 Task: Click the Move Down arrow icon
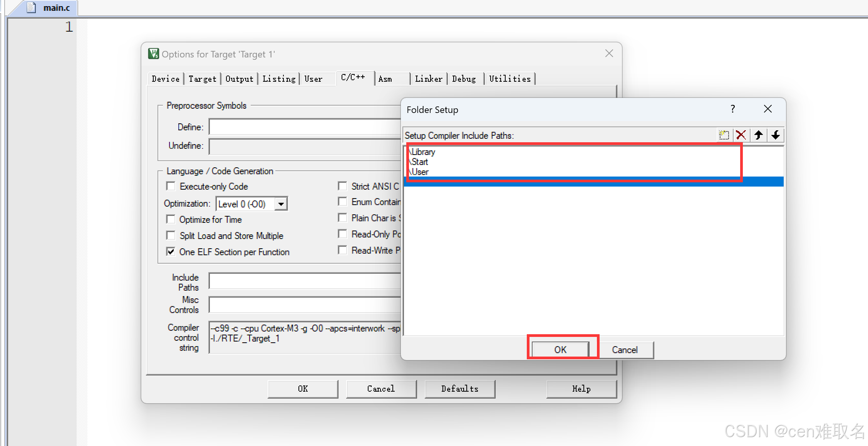[x=776, y=135]
